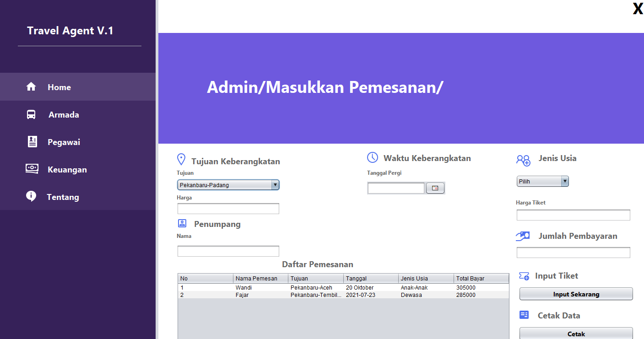The height and width of the screenshot is (339, 644).
Task: Expand the Jenis Usia Pilih dropdown
Action: (x=543, y=181)
